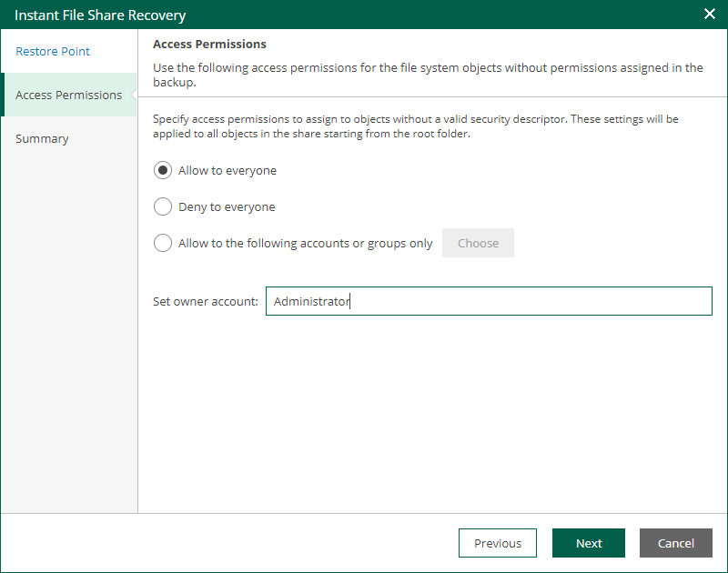The height and width of the screenshot is (573, 728).
Task: Go back with the Previous button
Action: tap(497, 543)
